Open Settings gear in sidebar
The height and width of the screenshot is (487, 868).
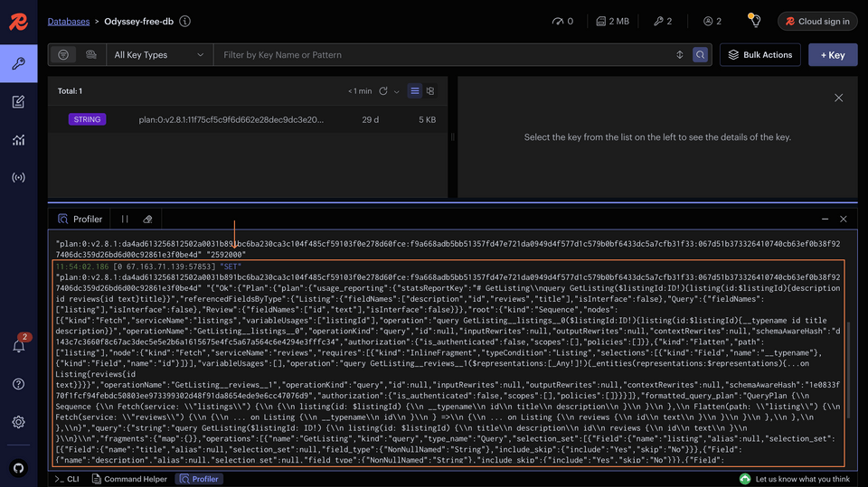click(18, 422)
